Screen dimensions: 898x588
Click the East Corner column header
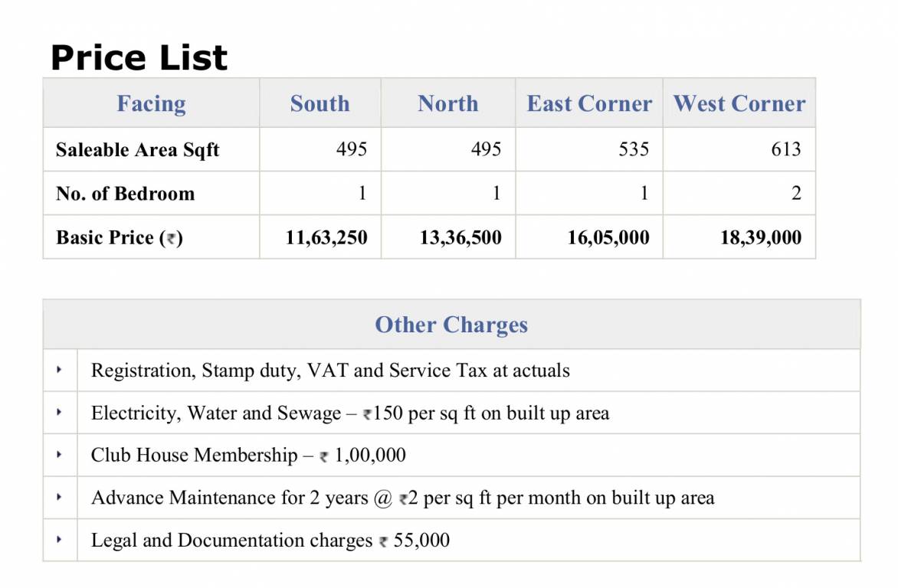click(x=589, y=103)
